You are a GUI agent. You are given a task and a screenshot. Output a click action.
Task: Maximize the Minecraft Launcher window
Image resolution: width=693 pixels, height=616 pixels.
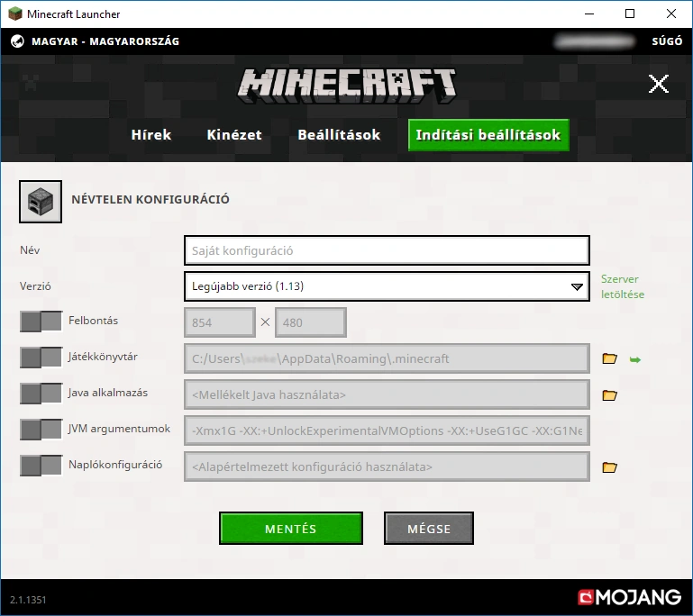630,14
